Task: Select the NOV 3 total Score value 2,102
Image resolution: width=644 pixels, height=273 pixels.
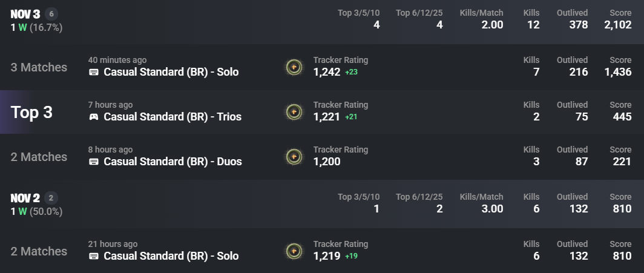Action: point(617,25)
